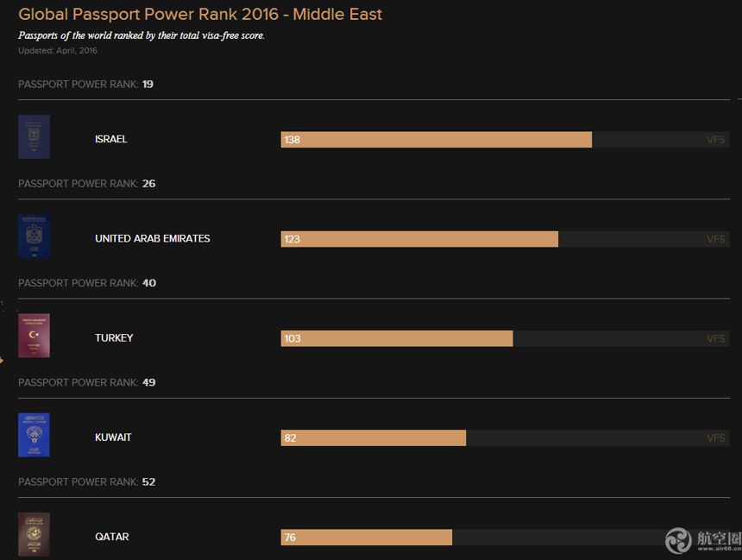Click Israel's score bar showing 138
Image resolution: width=742 pixels, height=560 pixels.
(437, 140)
